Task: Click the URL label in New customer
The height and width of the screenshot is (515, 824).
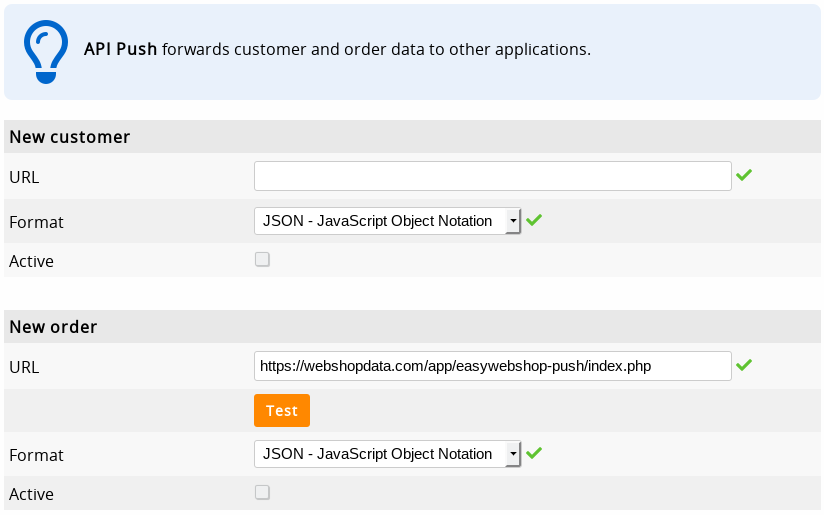Action: point(24,177)
